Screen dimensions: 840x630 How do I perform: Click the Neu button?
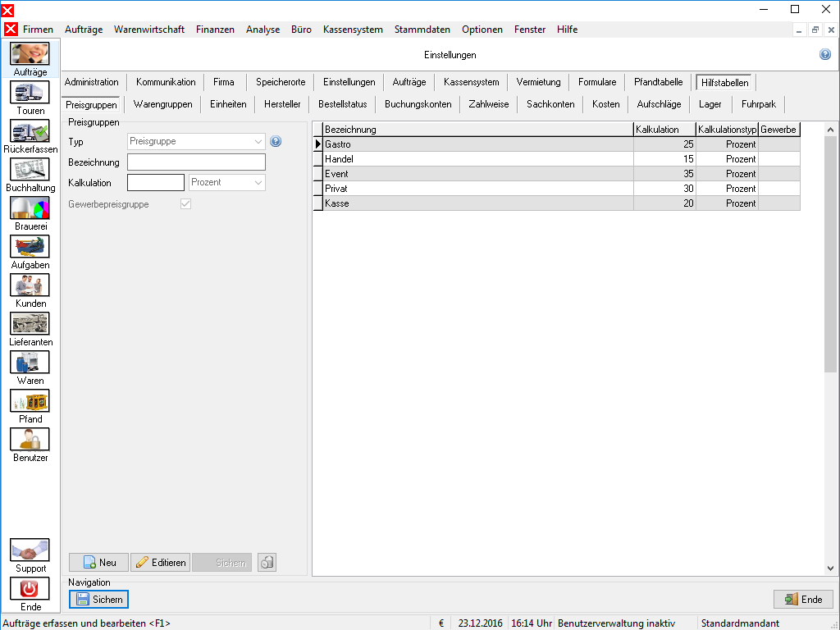(98, 563)
